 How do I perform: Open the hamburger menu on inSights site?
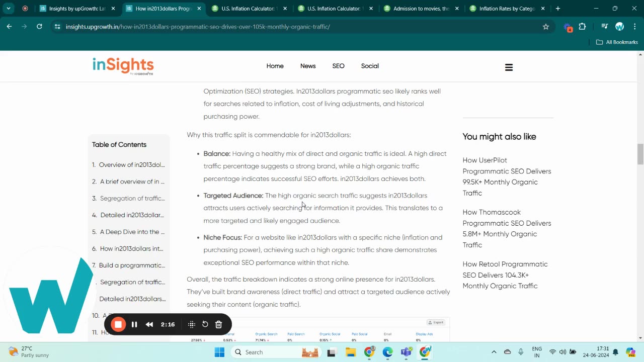tap(509, 67)
